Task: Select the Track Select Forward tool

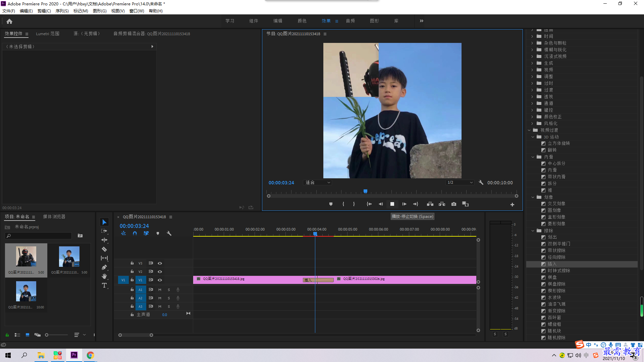Action: tap(104, 231)
